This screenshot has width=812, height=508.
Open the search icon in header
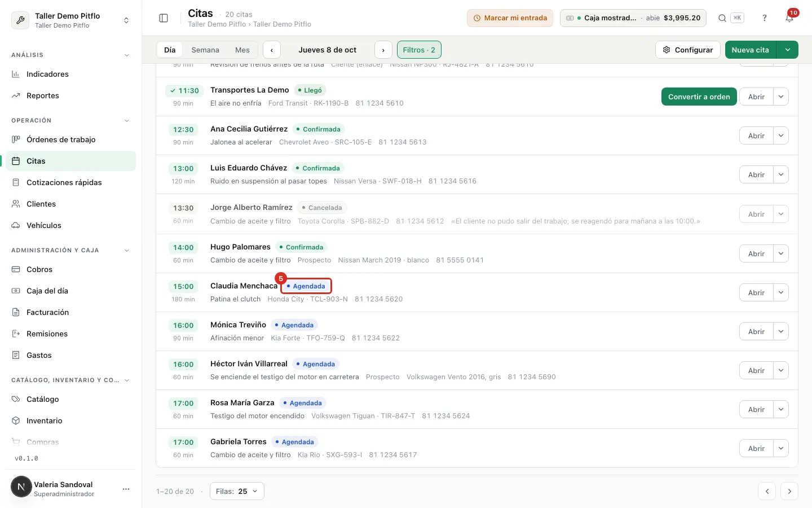click(x=722, y=18)
